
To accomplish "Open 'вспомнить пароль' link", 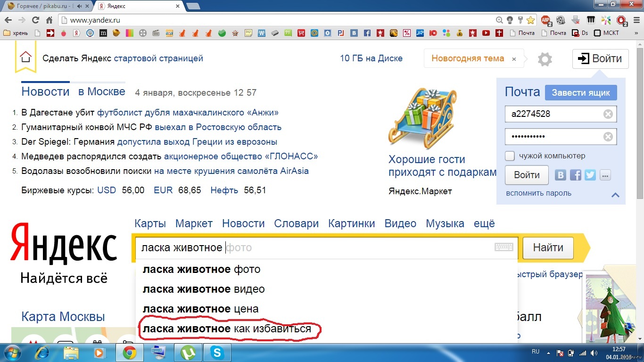I will pyautogui.click(x=538, y=193).
